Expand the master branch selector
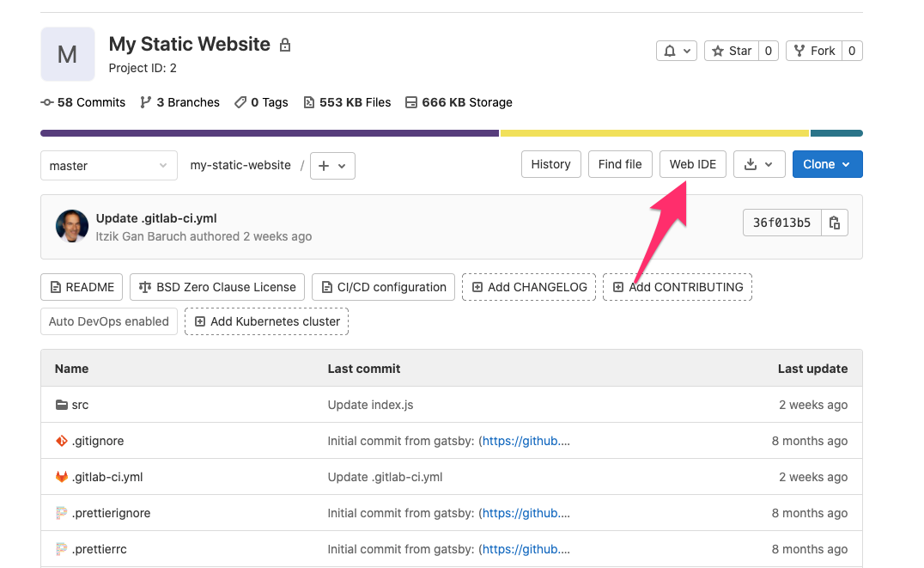Image resolution: width=924 pixels, height=568 pixels. [109, 166]
